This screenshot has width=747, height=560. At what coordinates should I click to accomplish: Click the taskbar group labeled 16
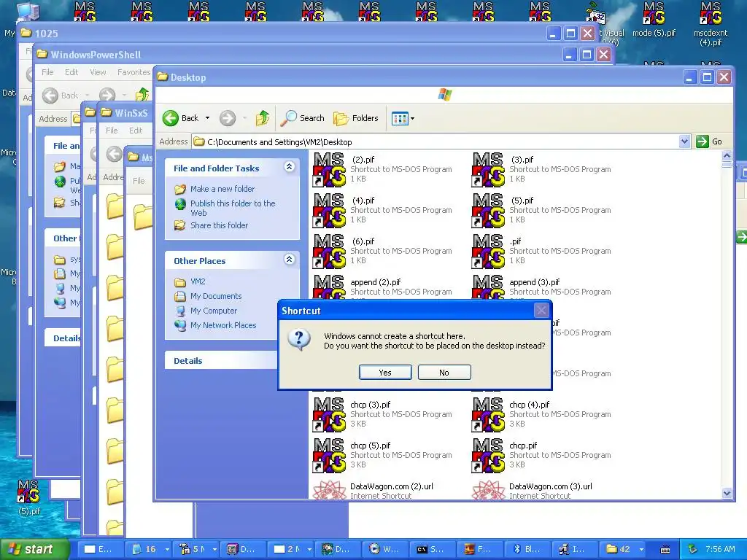tap(150, 550)
